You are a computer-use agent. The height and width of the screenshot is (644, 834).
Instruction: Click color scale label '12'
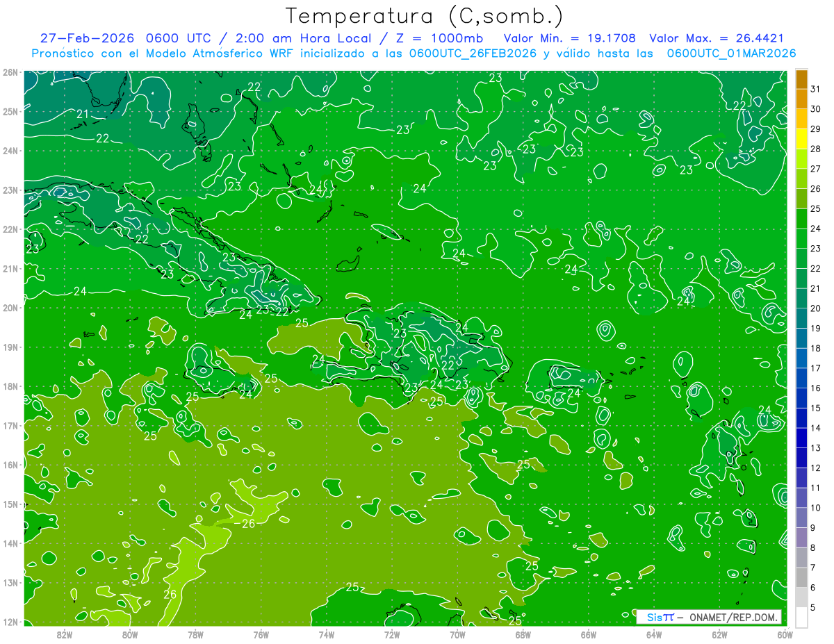pos(816,468)
